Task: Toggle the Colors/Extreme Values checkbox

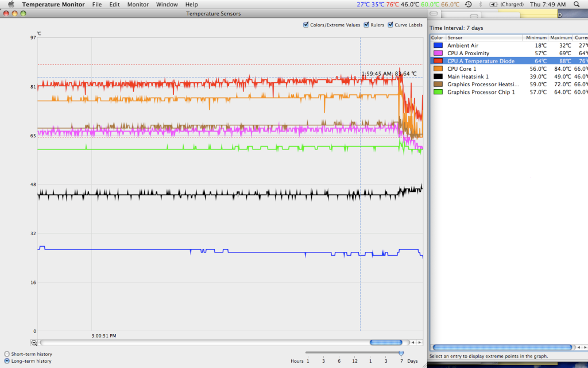Action: point(306,25)
